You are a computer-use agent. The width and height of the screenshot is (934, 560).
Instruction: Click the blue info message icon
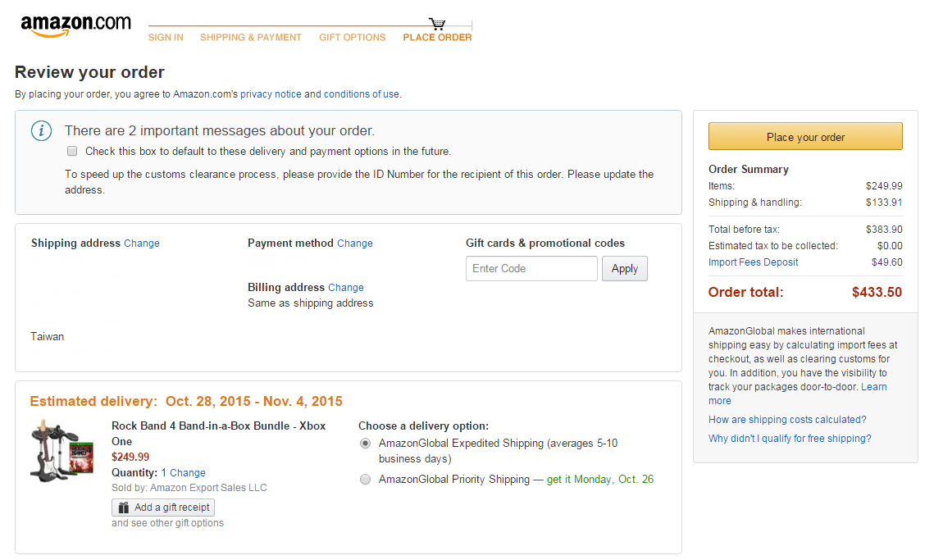click(x=41, y=131)
